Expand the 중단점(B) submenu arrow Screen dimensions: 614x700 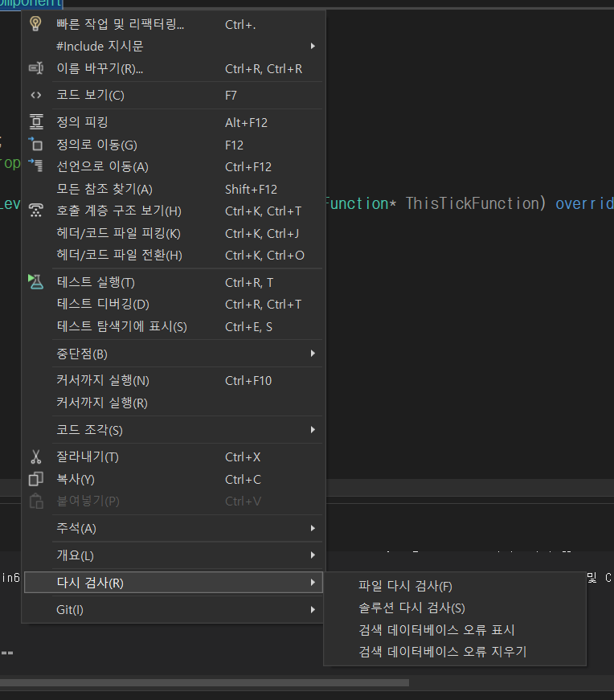click(x=313, y=353)
